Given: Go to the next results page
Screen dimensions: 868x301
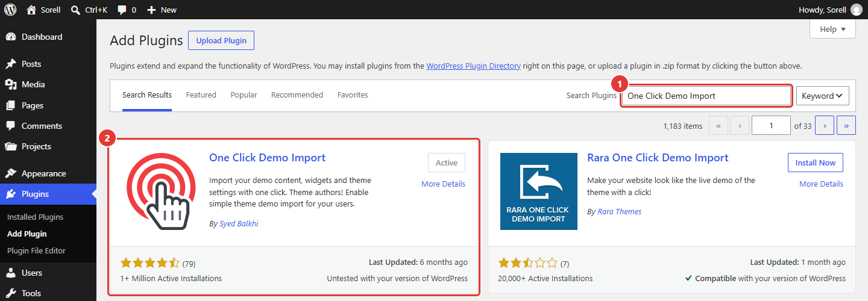Looking at the screenshot, I should coord(825,126).
